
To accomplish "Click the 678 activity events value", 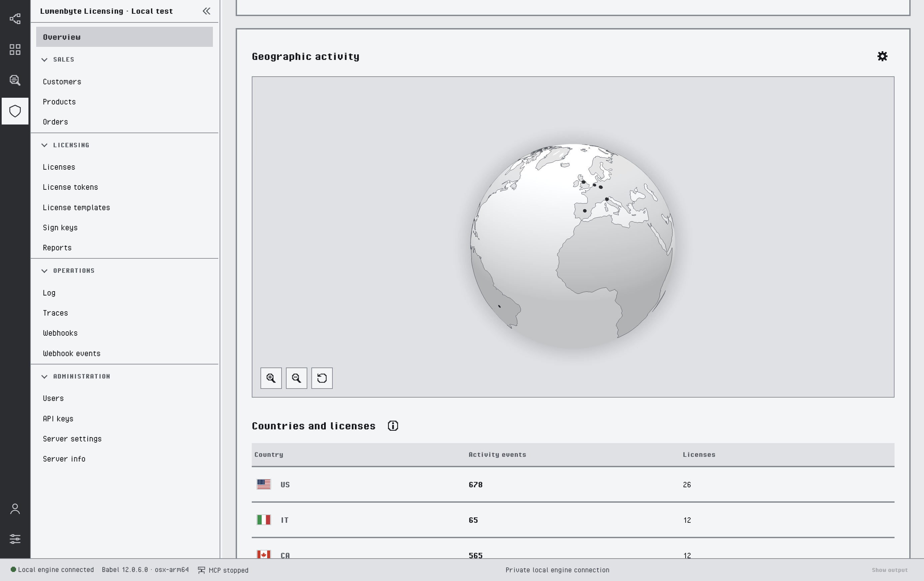I will [475, 485].
